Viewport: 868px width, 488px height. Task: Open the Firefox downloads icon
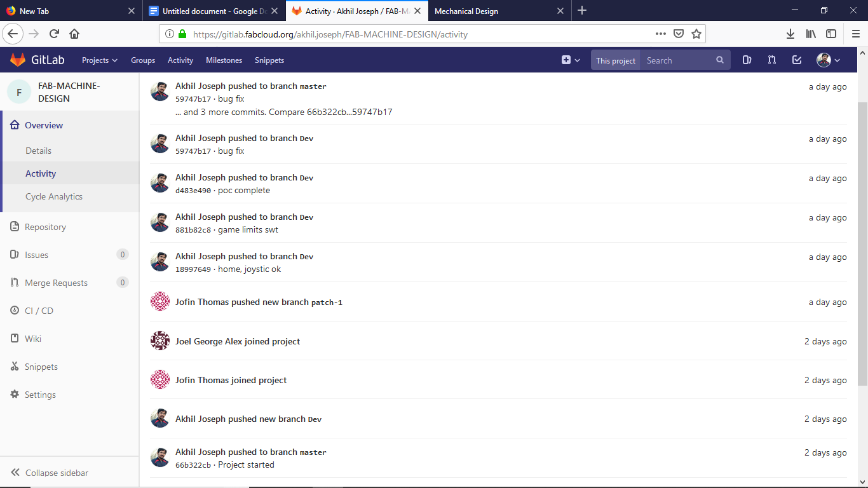[x=790, y=34]
